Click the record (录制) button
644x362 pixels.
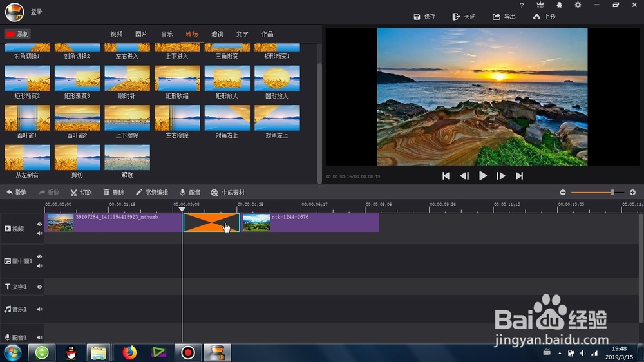(17, 34)
